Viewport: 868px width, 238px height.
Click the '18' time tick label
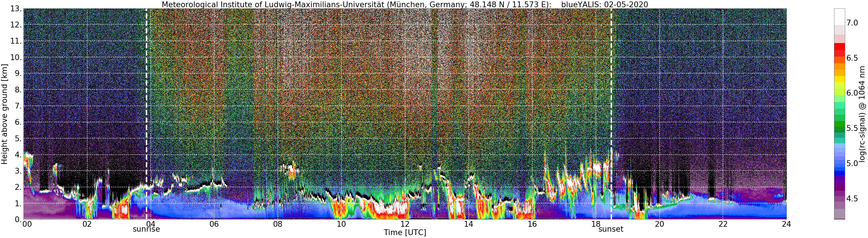(596, 224)
